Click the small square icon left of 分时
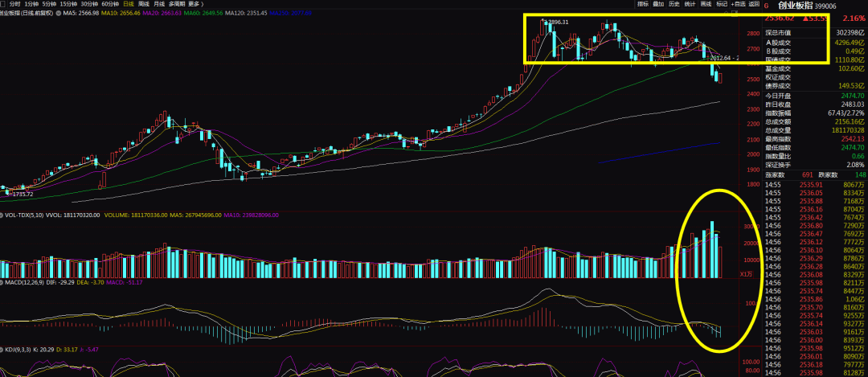 coord(3,4)
